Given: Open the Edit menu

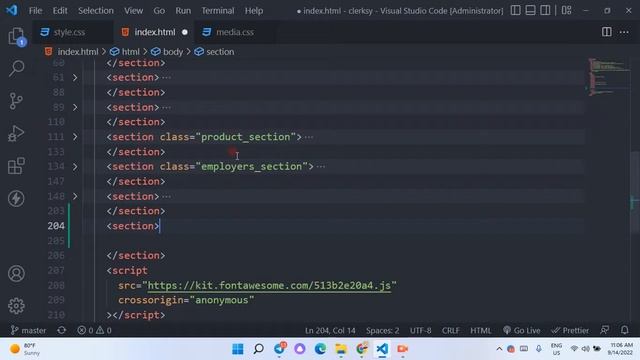Looking at the screenshot, I should [60, 11].
